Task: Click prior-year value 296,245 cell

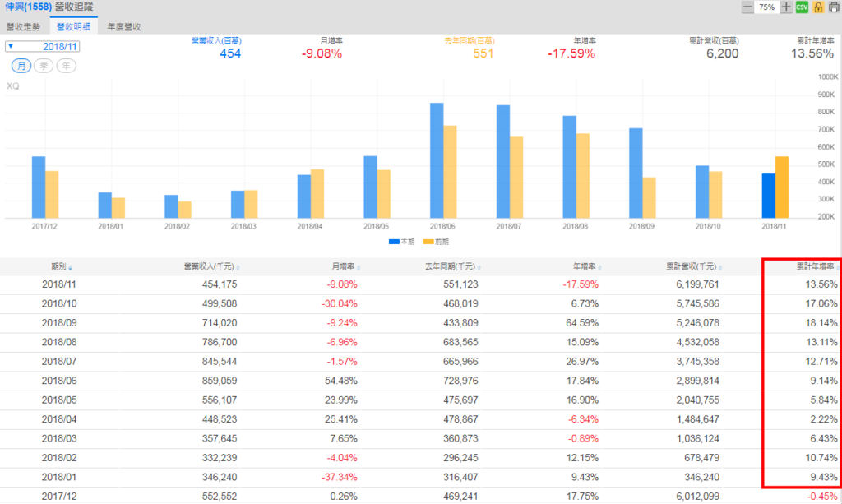Action: tap(460, 459)
